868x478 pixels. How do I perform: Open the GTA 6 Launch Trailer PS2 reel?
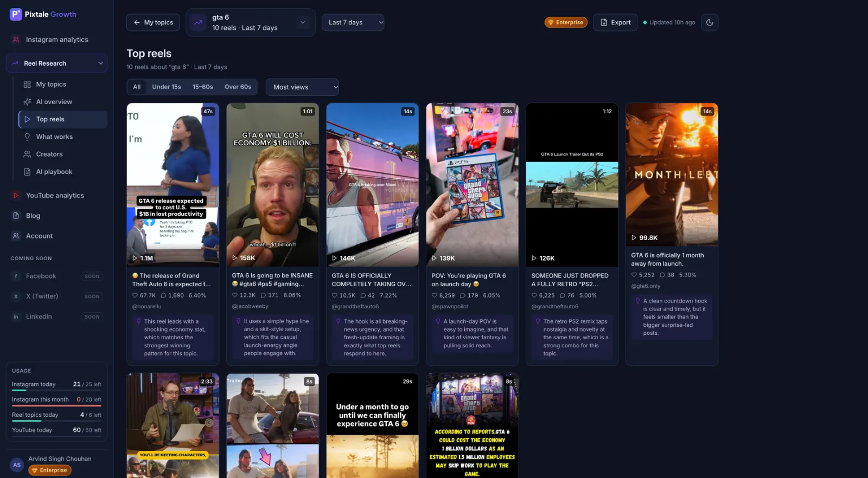(572, 185)
